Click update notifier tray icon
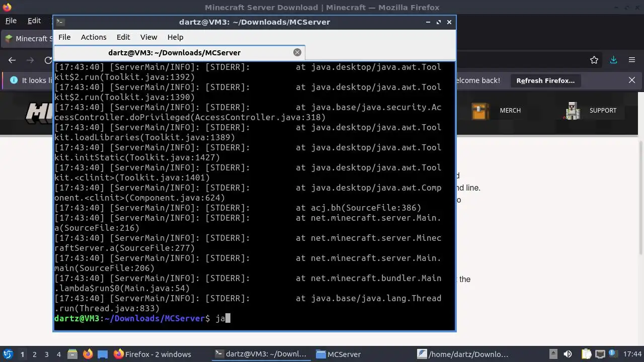644x362 pixels. (x=614, y=354)
